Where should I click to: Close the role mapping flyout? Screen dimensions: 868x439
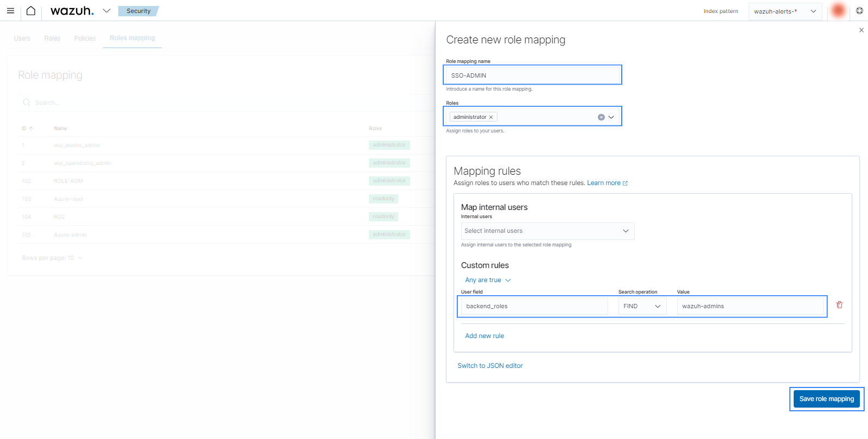[x=861, y=30]
